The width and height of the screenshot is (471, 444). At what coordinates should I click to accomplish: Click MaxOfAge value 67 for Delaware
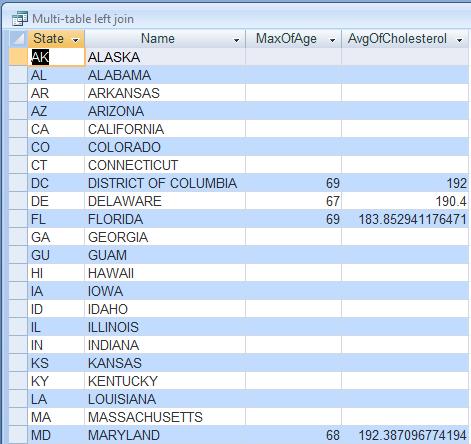click(294, 201)
